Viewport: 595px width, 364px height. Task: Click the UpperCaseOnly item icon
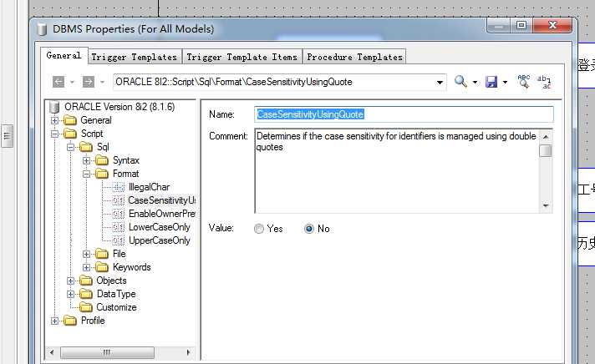[119, 240]
